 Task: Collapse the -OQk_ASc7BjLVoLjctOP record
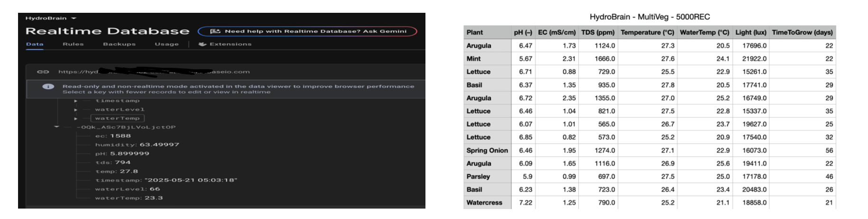tap(57, 127)
